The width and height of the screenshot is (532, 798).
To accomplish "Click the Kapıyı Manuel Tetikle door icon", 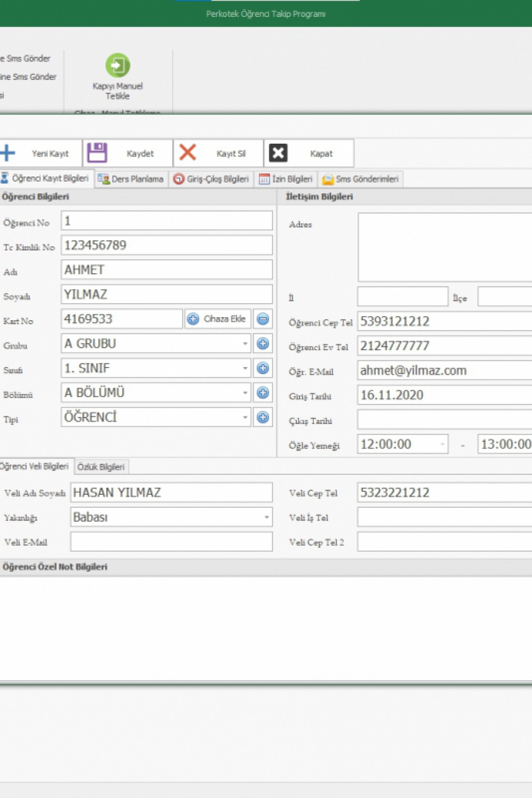I will [118, 65].
